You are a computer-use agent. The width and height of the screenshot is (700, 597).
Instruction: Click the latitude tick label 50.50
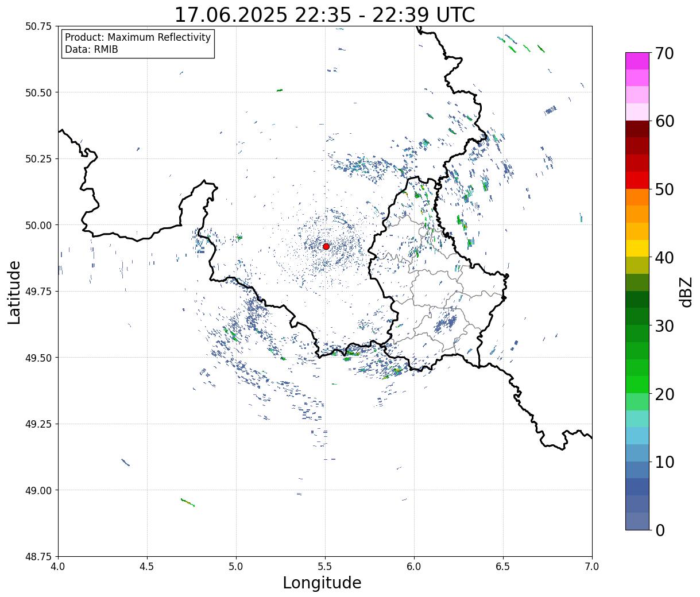coord(38,92)
